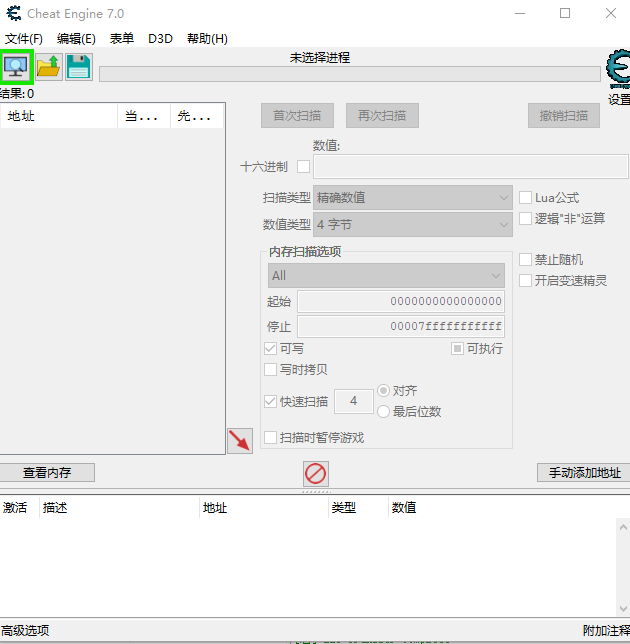Image resolution: width=630 pixels, height=644 pixels.
Task: Click the Cheat Engine title bar icon
Action: (x=13, y=13)
